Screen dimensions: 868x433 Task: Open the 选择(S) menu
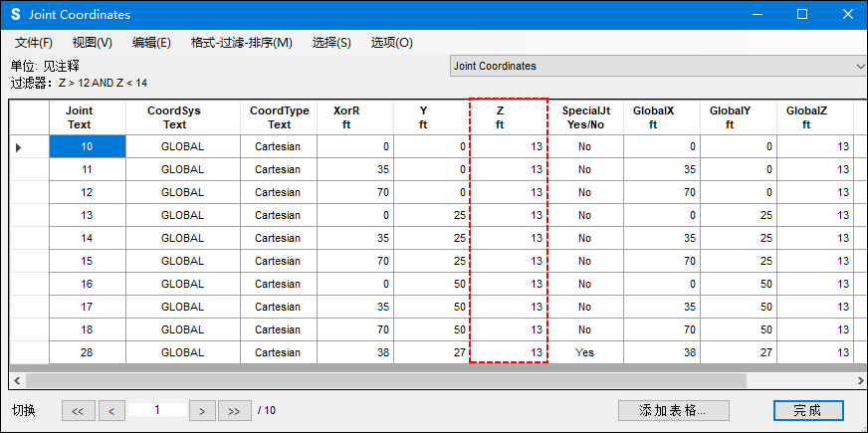point(331,43)
